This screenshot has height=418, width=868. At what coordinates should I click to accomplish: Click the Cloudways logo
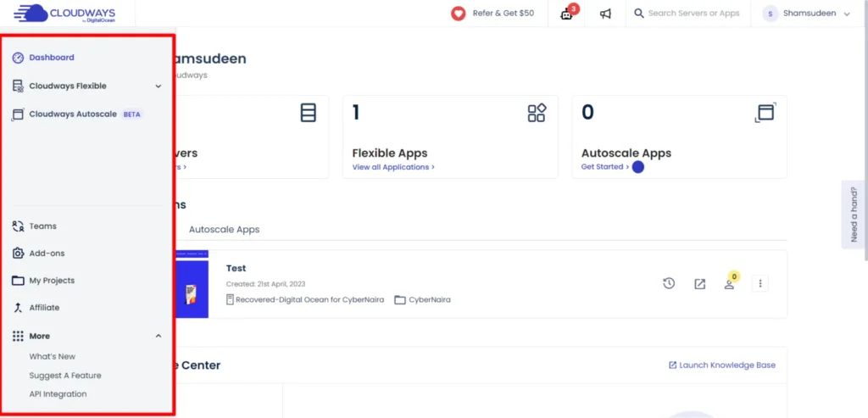tap(64, 14)
